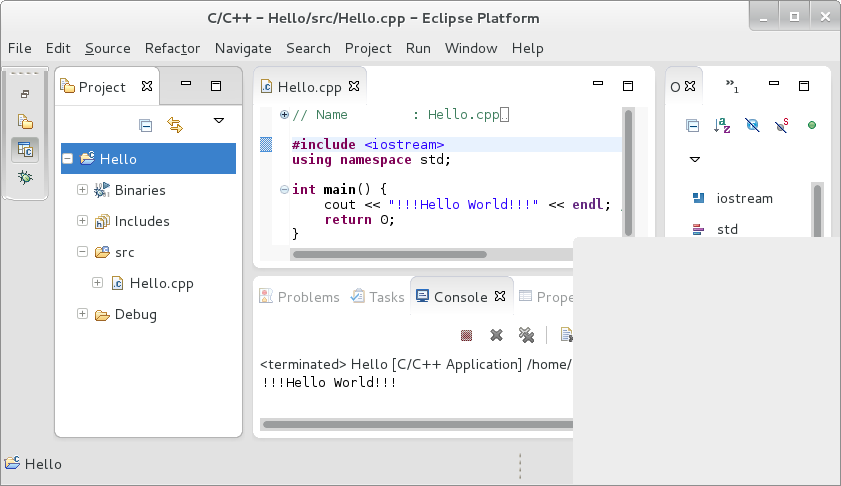Switch to the Debug perspective bug icon
This screenshot has height=486, width=841.
pos(25,177)
